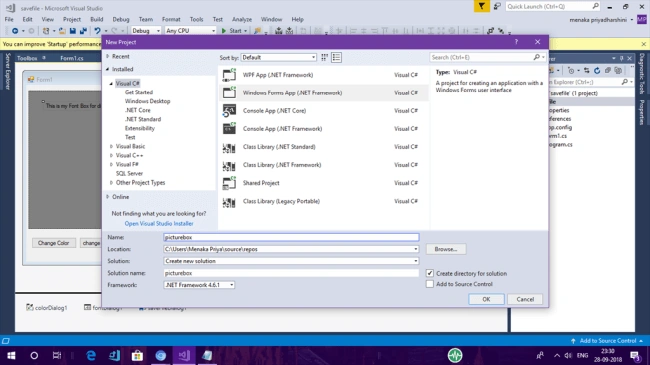Screen dimensions: 650x365
Task: Open the Debug configuration dropdown
Action: [x=146, y=31]
